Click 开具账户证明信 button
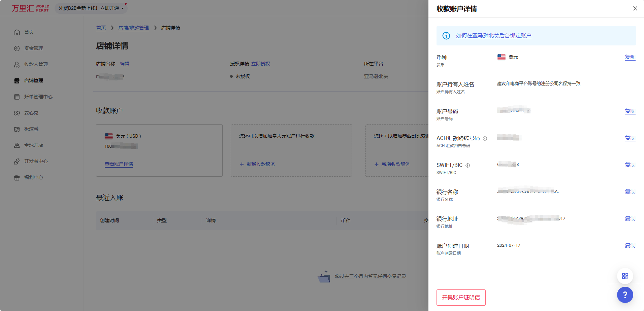The image size is (644, 311). click(461, 298)
